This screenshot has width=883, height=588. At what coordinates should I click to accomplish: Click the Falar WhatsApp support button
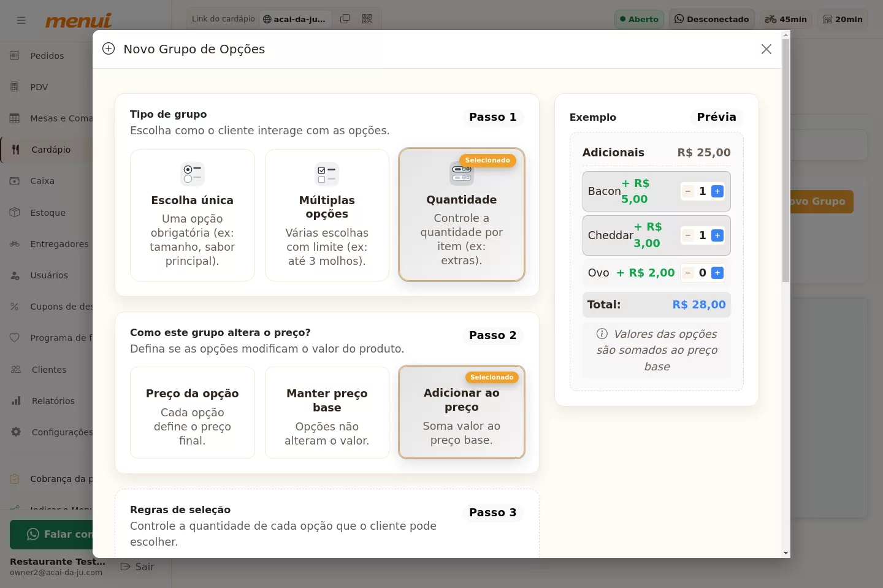click(52, 535)
